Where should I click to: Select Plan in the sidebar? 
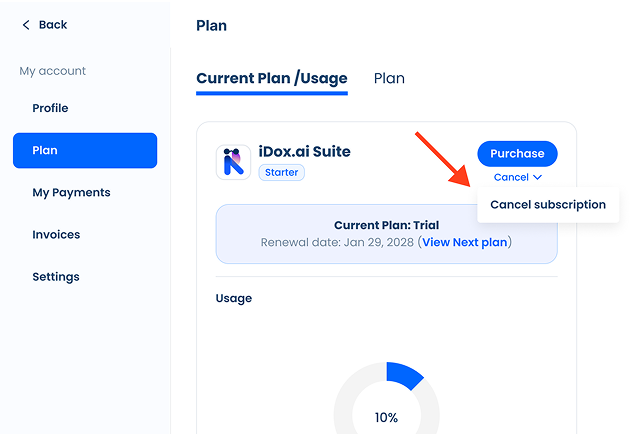(85, 150)
